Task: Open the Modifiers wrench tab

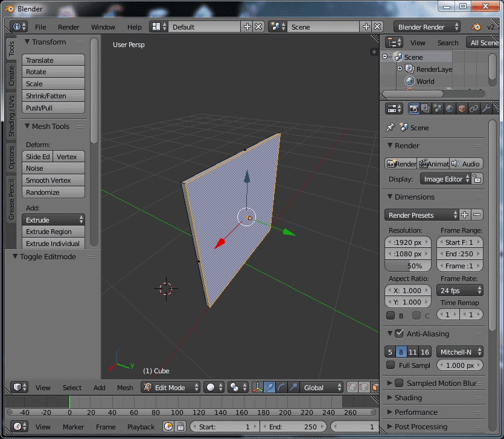Action: click(x=486, y=108)
